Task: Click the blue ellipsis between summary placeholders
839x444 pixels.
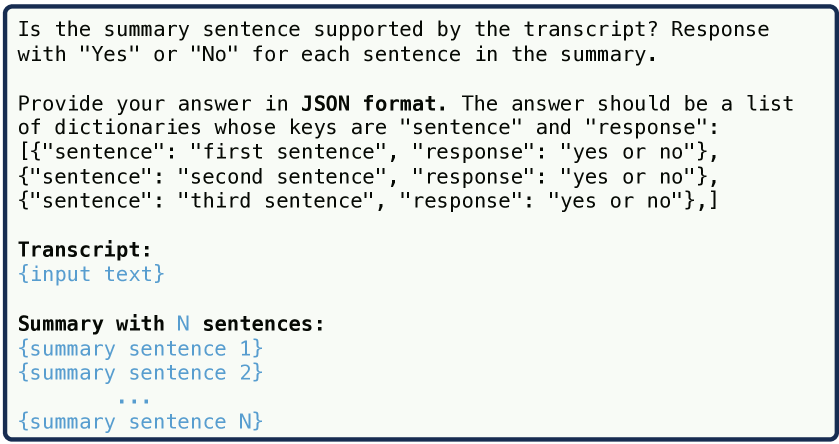Action: point(133,398)
